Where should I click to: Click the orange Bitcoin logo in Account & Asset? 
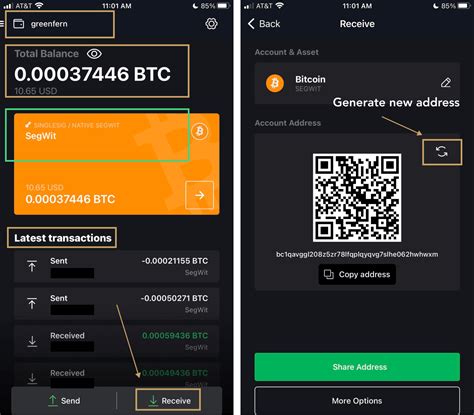275,83
